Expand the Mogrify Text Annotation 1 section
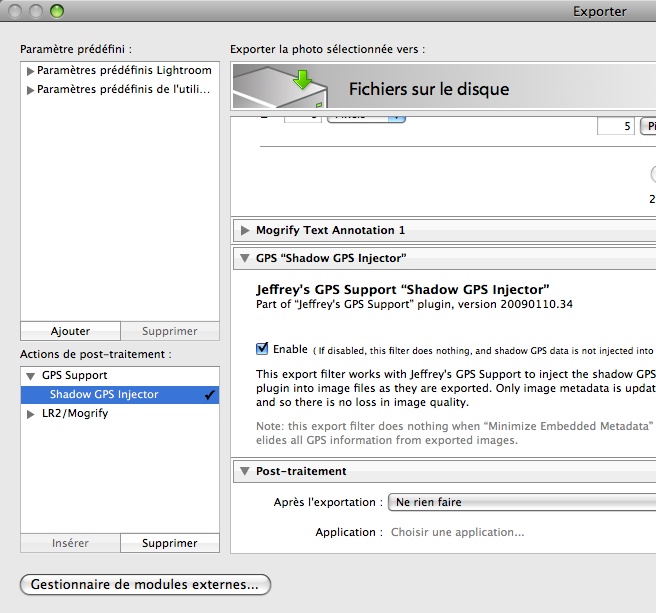The height and width of the screenshot is (613, 656). (245, 230)
